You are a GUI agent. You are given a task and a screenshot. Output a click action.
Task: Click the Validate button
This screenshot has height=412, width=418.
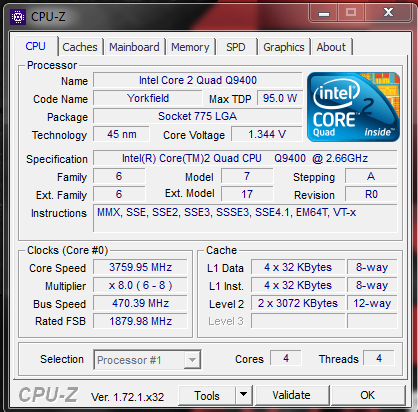pos(291,395)
